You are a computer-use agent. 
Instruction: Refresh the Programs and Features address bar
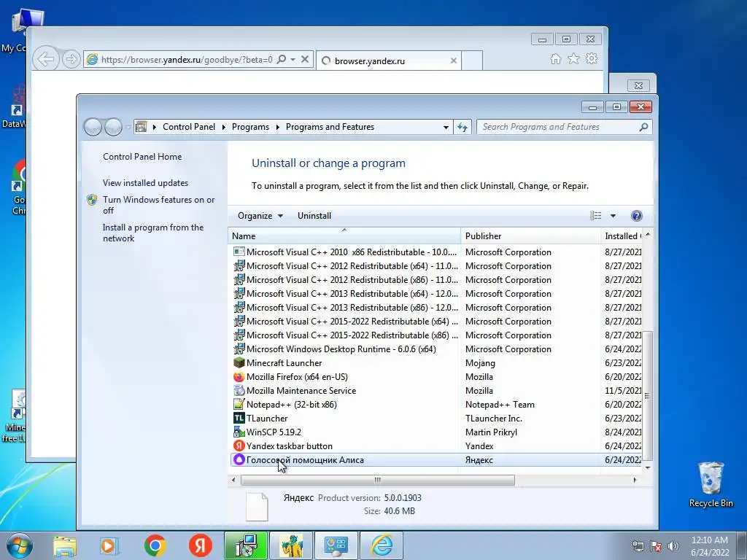pyautogui.click(x=462, y=127)
